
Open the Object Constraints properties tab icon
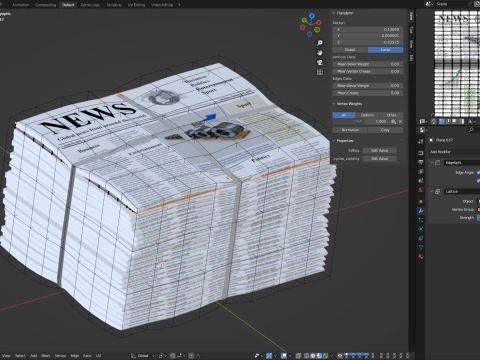tap(421, 238)
